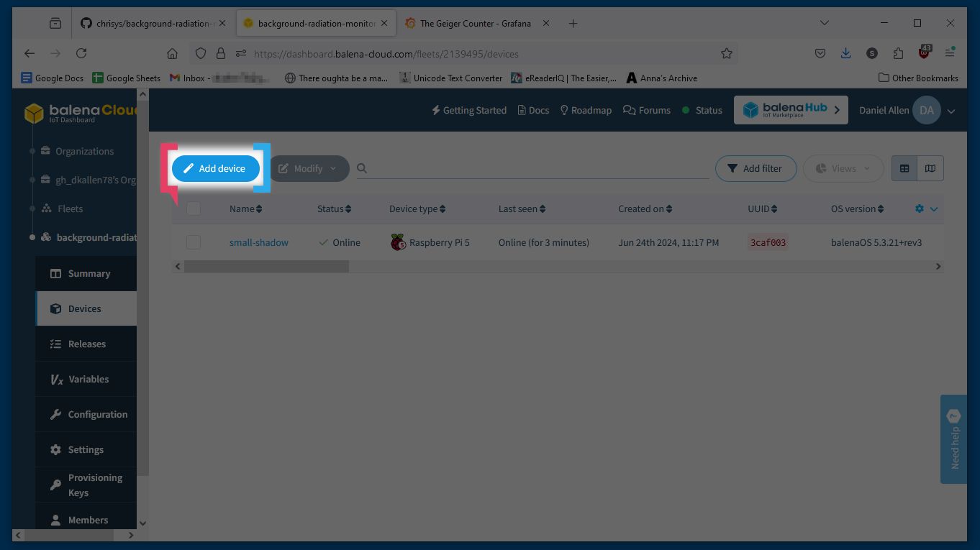Open the small-shadow device link

pos(259,242)
